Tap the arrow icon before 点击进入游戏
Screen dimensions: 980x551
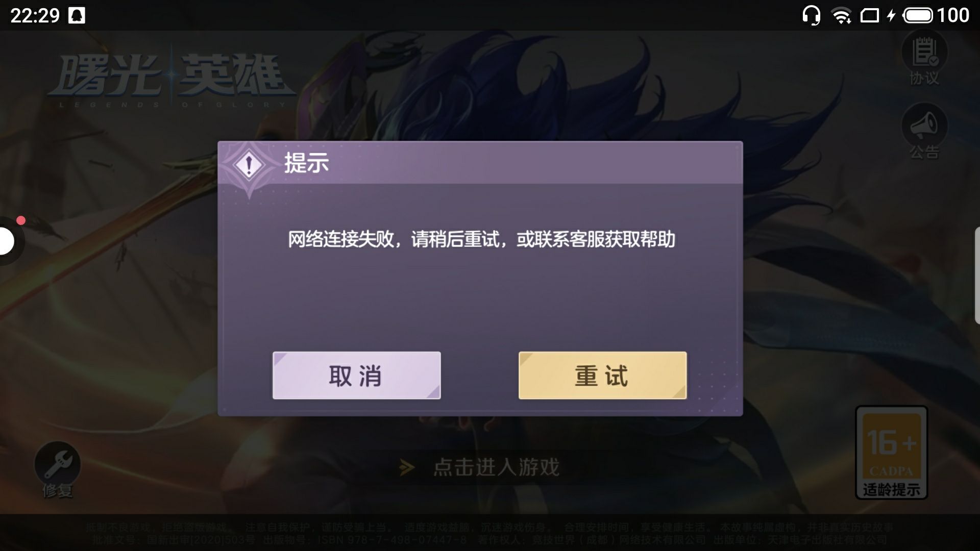click(x=407, y=467)
